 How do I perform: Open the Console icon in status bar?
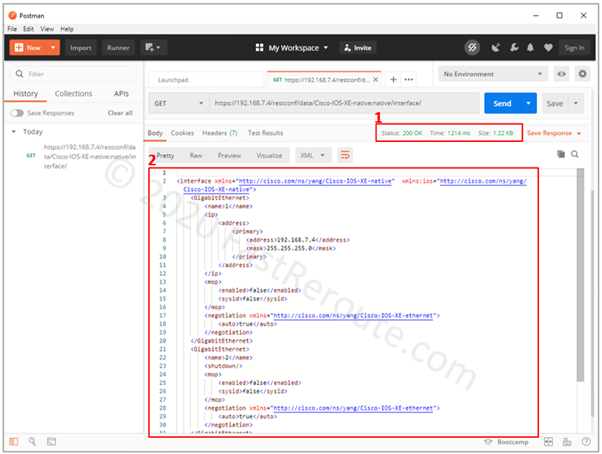pyautogui.click(x=51, y=442)
